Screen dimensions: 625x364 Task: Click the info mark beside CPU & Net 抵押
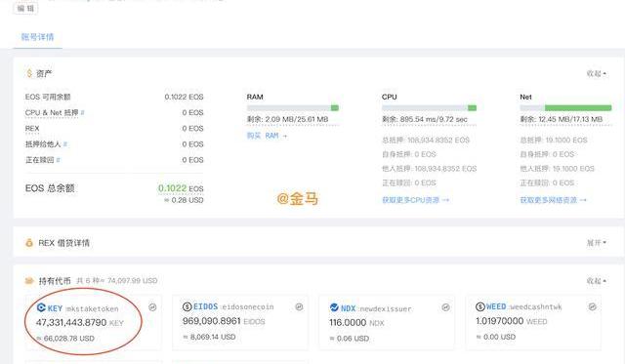pos(82,112)
